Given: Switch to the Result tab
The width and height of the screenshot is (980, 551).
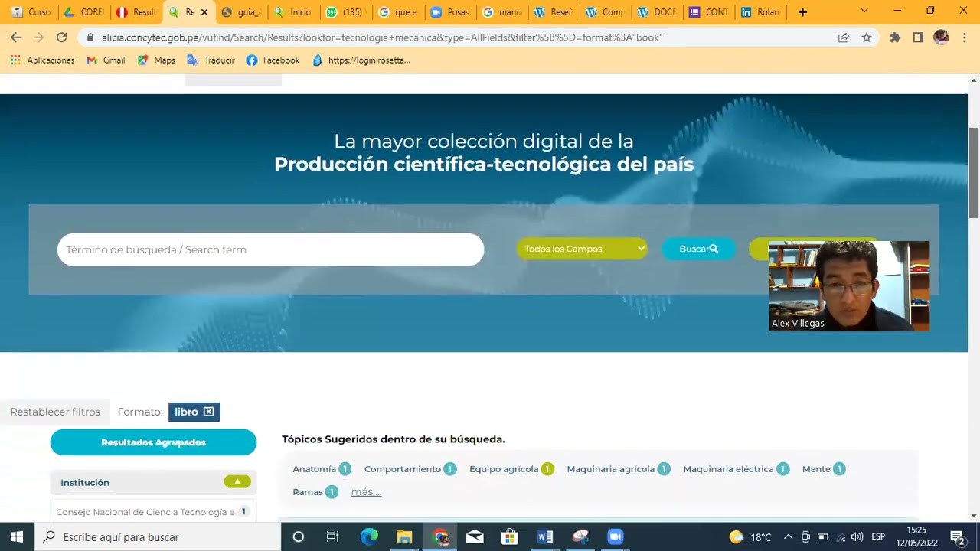Looking at the screenshot, I should pos(136,12).
